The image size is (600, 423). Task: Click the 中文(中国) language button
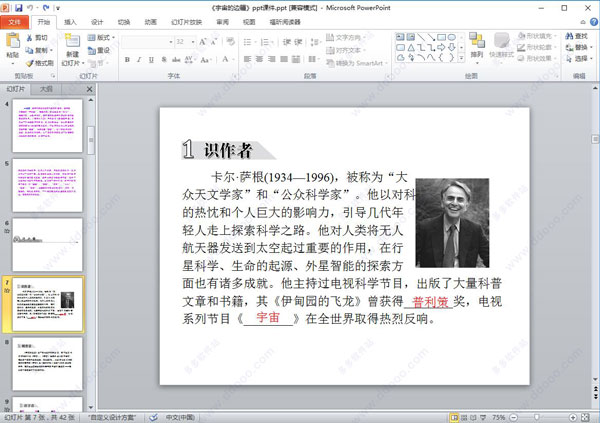180,417
